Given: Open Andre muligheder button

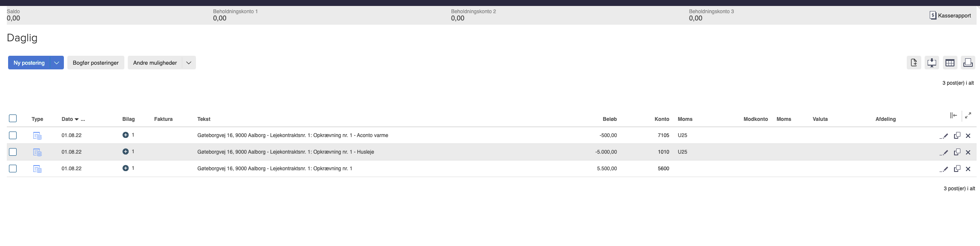Looking at the screenshot, I should pos(155,63).
